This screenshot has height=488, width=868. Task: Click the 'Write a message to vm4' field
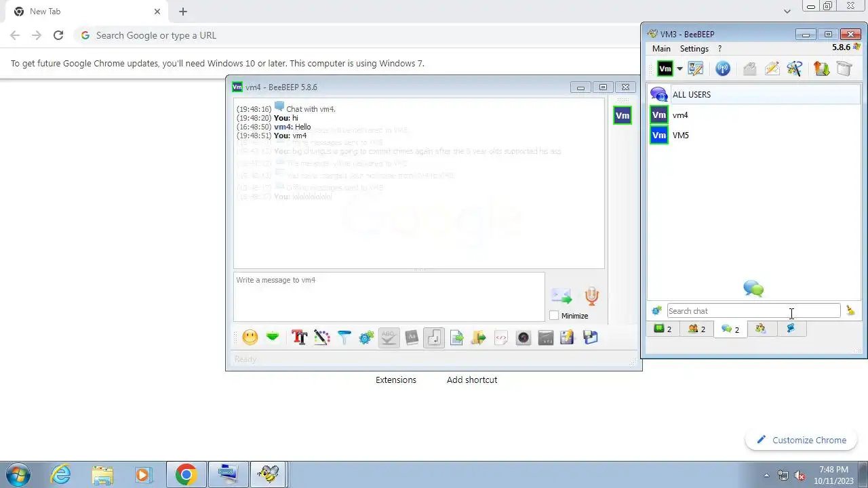pyautogui.click(x=389, y=297)
